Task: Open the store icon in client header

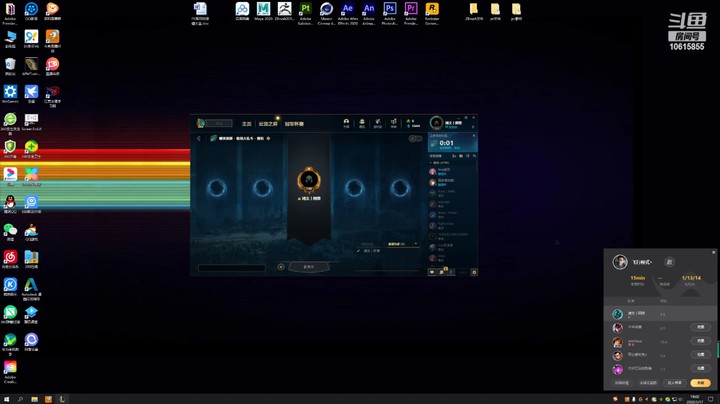Action: pos(394,123)
